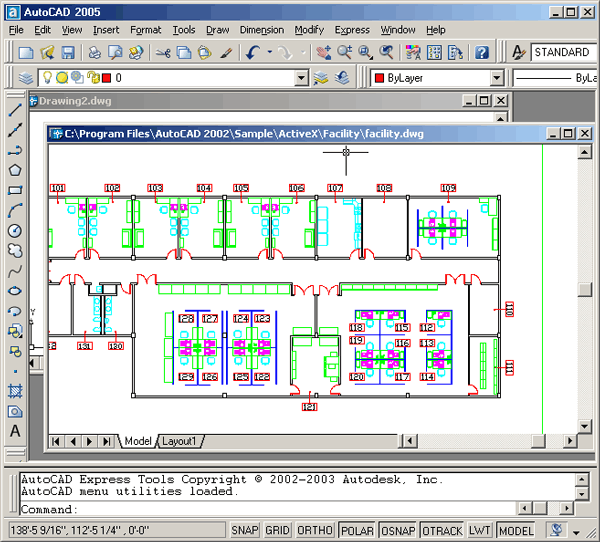Open the File menu
The image size is (600, 542).
tap(16, 30)
